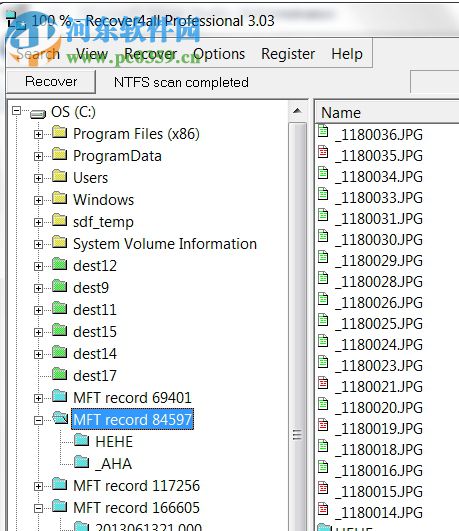Select file _1180030.JPG
459x531 pixels.
pos(379,240)
